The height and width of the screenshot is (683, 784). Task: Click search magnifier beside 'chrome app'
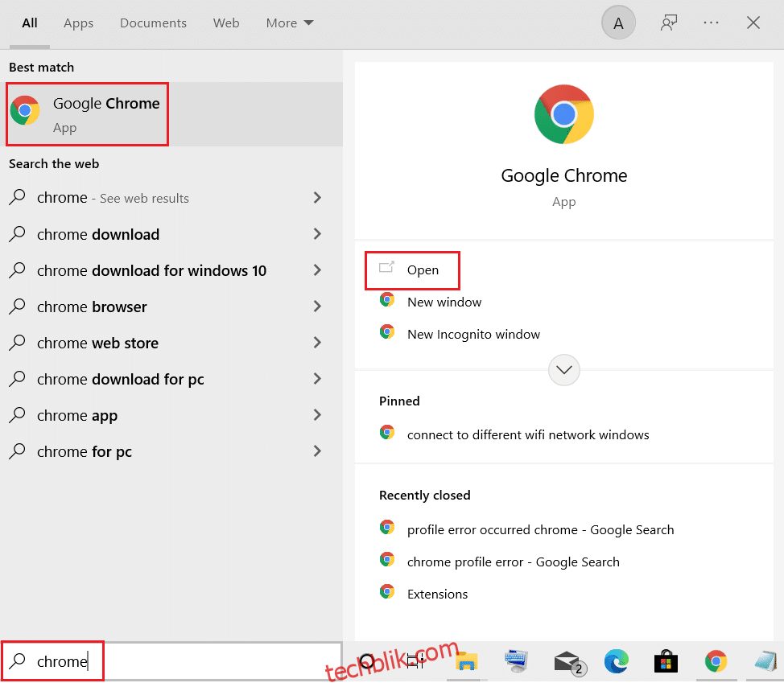coord(17,414)
